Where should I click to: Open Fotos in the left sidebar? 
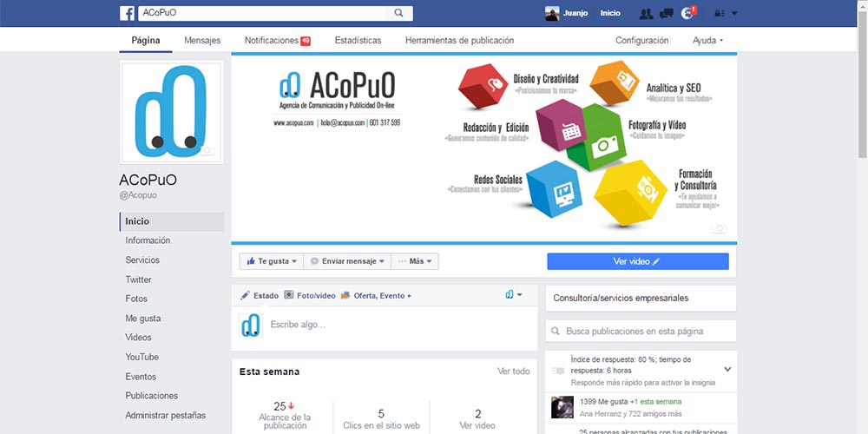[136, 299]
